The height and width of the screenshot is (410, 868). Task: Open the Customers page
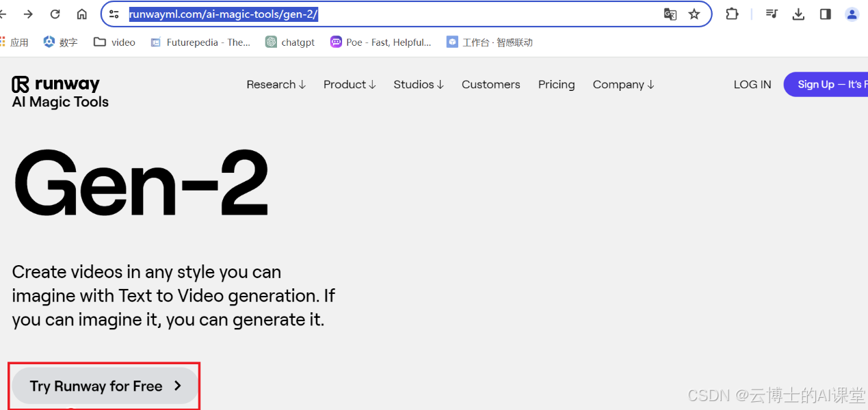click(490, 85)
